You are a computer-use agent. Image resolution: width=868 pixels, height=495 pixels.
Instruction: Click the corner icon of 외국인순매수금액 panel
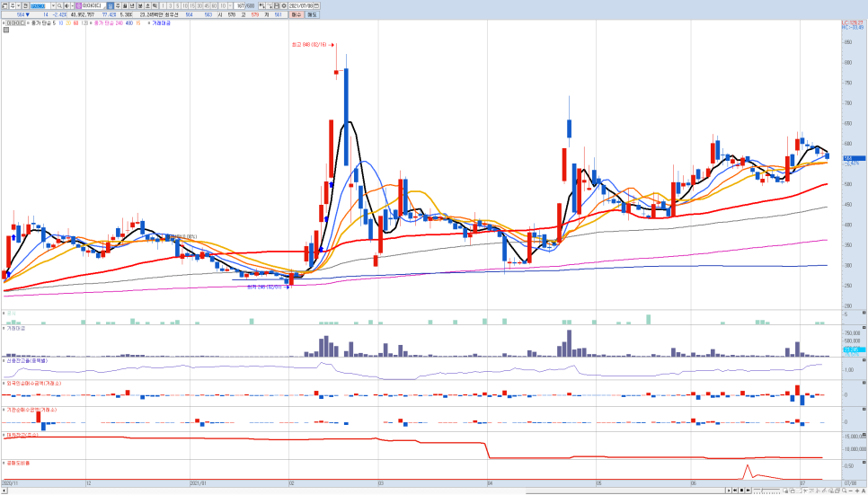pyautogui.click(x=864, y=383)
